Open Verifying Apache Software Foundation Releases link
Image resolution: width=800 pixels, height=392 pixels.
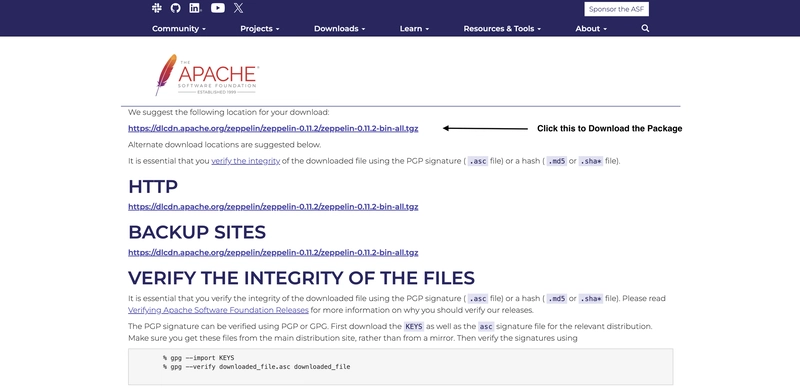pos(218,310)
